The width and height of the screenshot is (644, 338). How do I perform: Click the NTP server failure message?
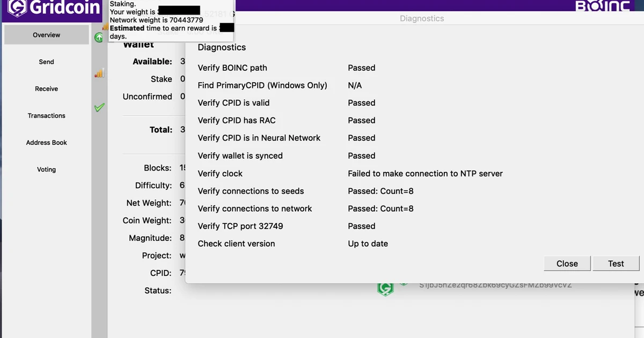[425, 173]
